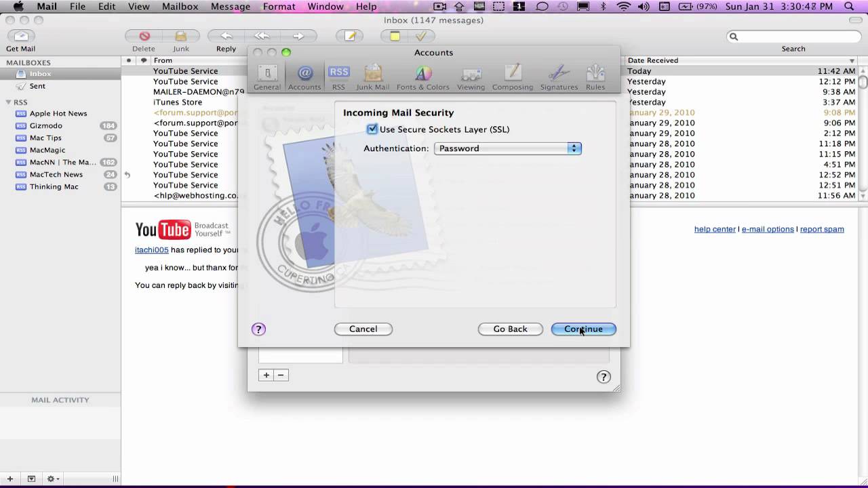
Task: Open the View menu
Action: click(138, 7)
